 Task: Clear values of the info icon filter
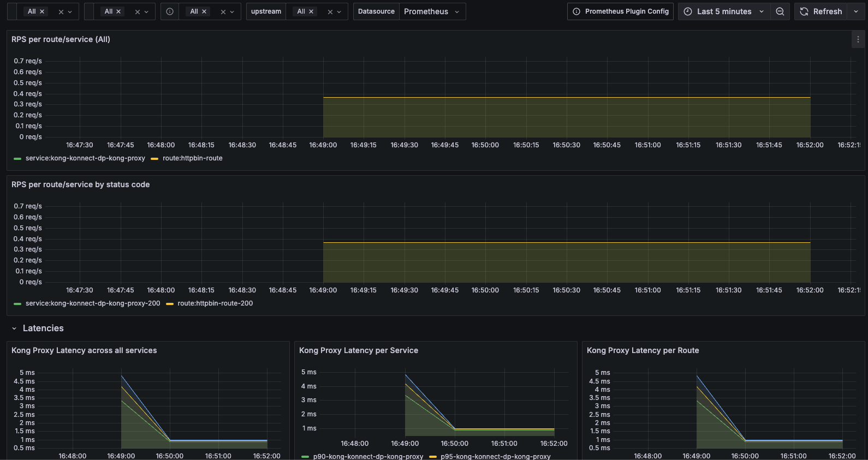tap(223, 11)
